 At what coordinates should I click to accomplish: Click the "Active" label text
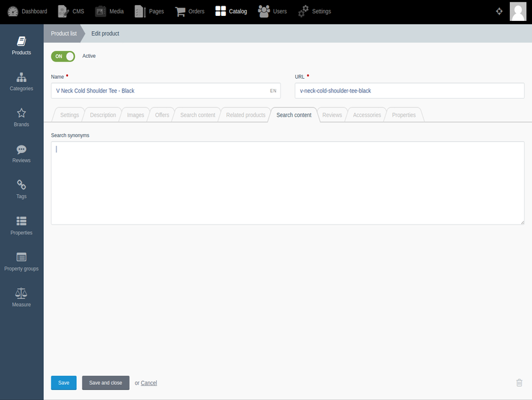click(x=89, y=56)
